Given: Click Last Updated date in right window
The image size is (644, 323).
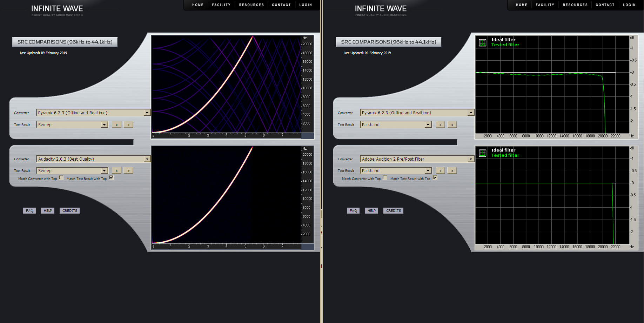Looking at the screenshot, I should 367,53.
